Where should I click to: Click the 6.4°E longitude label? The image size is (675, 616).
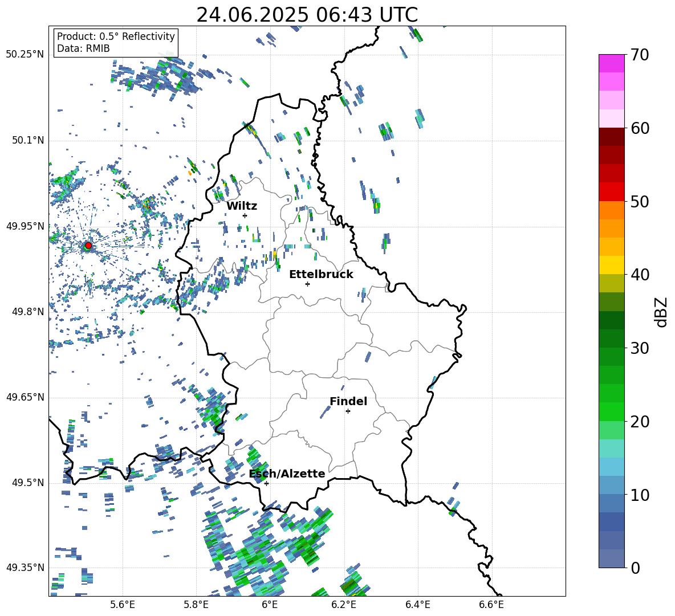click(417, 605)
